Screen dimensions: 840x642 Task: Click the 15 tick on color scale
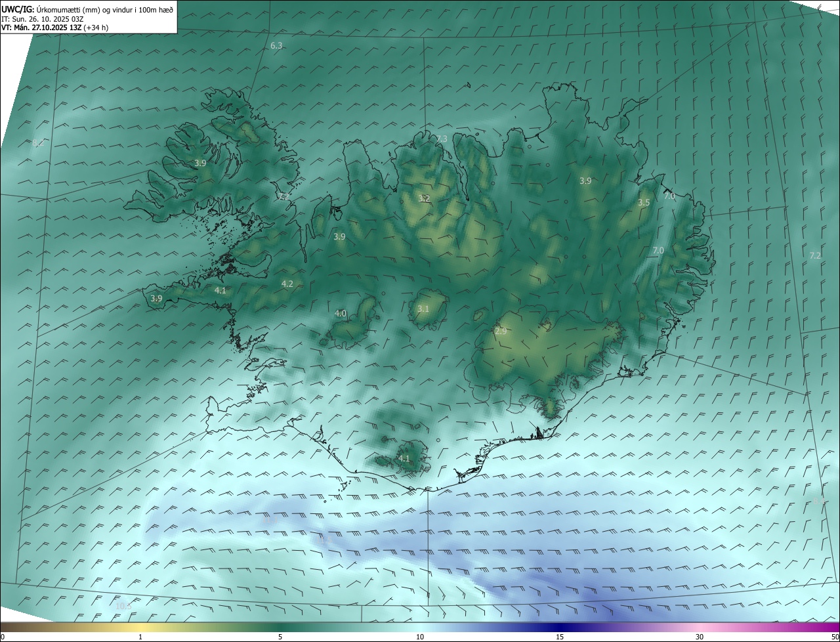560,637
